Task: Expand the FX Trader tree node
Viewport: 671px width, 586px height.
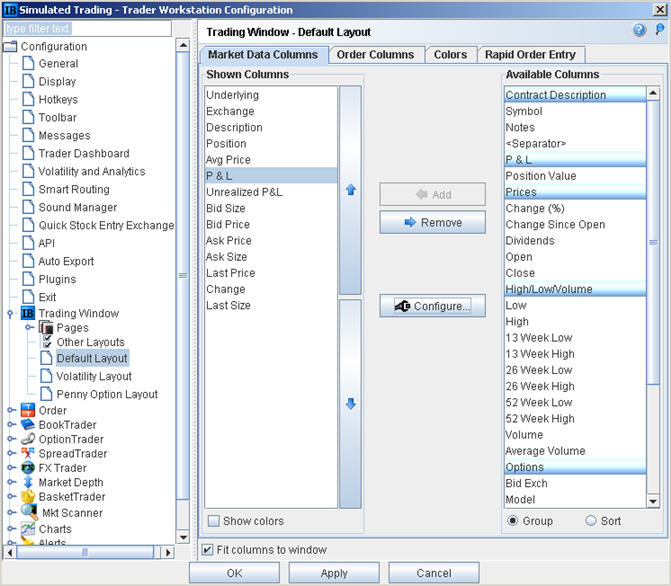Action: pos(11,468)
